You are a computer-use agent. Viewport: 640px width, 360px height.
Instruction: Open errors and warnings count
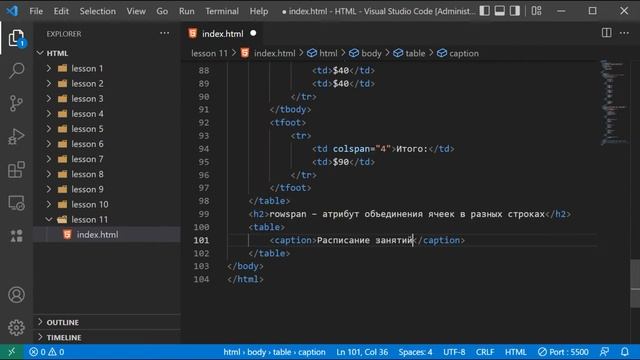(47, 352)
